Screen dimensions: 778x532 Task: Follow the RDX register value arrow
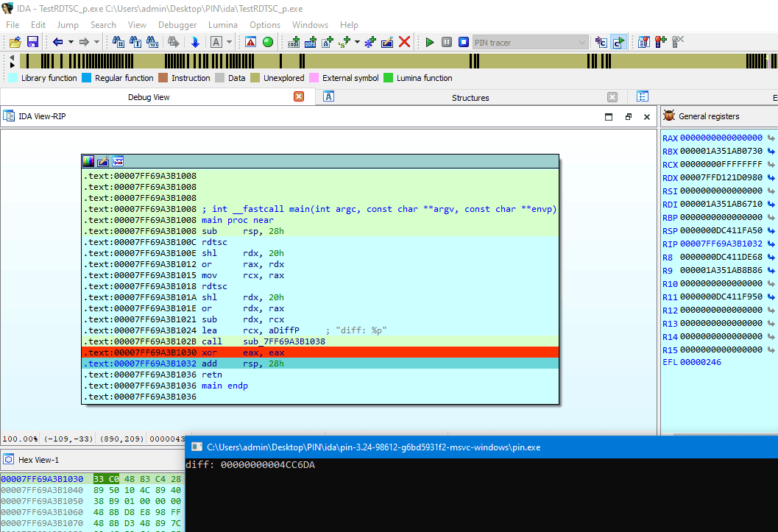771,177
